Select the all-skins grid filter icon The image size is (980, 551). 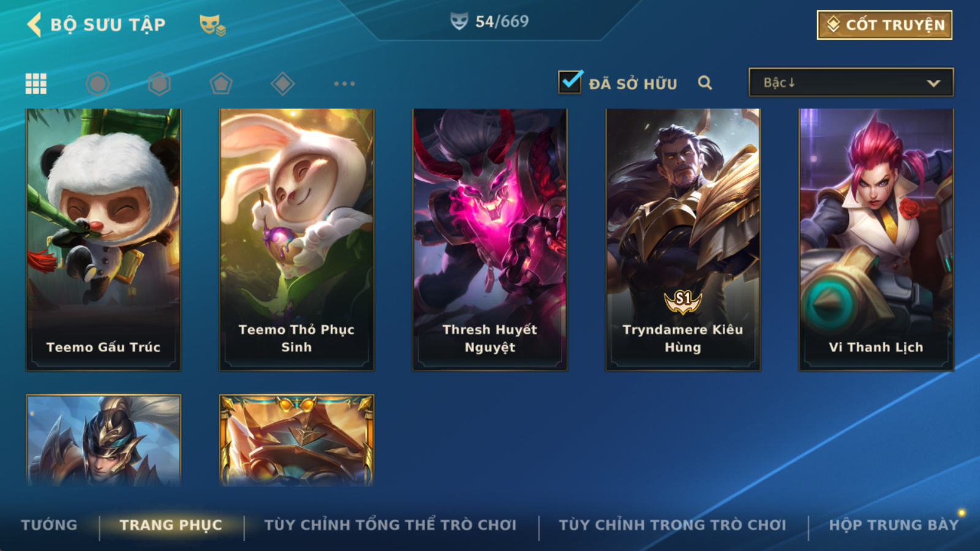coord(36,83)
